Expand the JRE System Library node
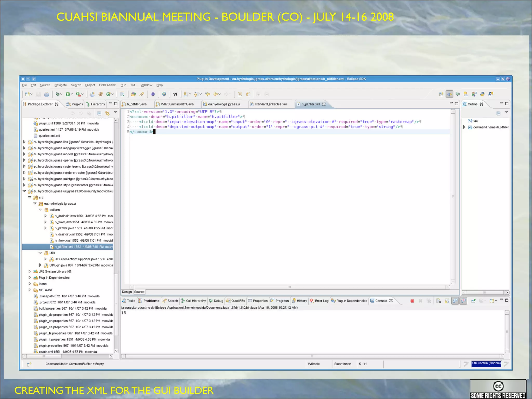This screenshot has width=532, height=399. [x=30, y=271]
